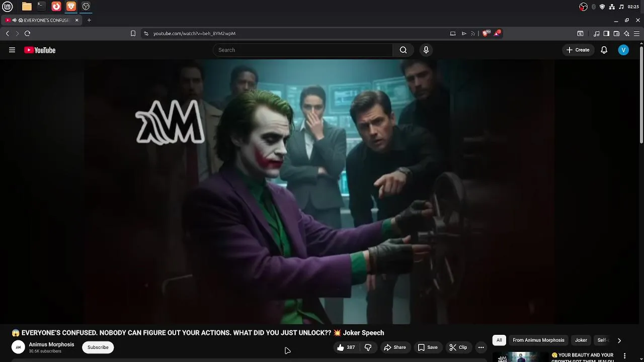644x362 pixels.
Task: Open YouTube notifications bell
Action: click(604, 50)
